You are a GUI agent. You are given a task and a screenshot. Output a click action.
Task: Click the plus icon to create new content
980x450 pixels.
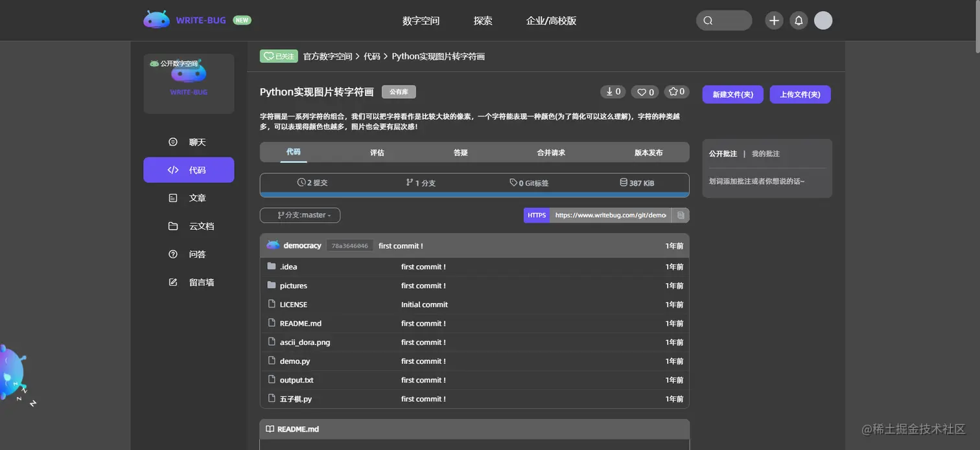tap(774, 20)
